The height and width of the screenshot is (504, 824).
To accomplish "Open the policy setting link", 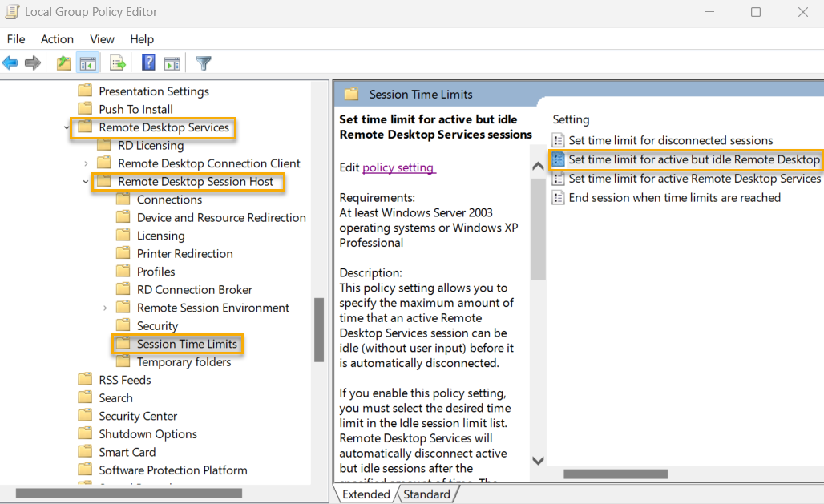I will [398, 167].
